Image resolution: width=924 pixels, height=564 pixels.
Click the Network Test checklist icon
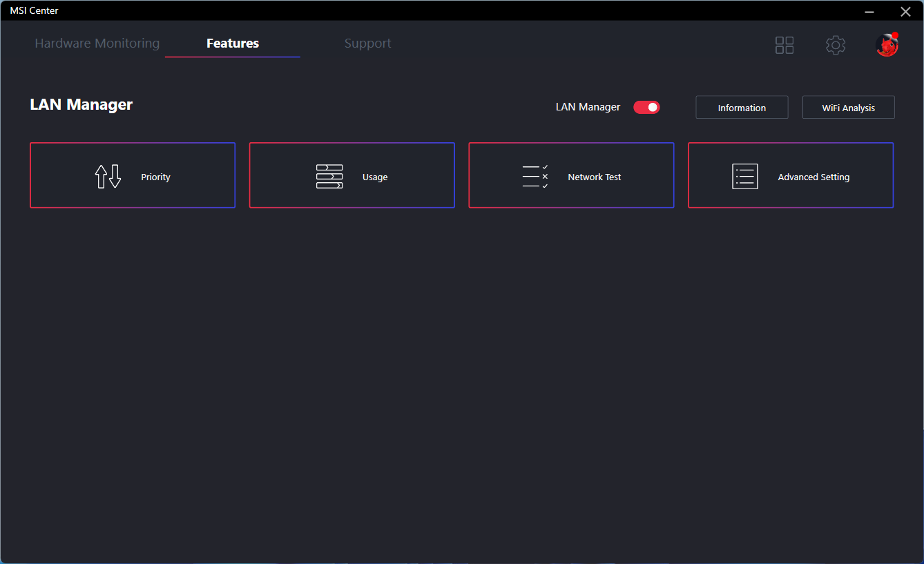[535, 177]
